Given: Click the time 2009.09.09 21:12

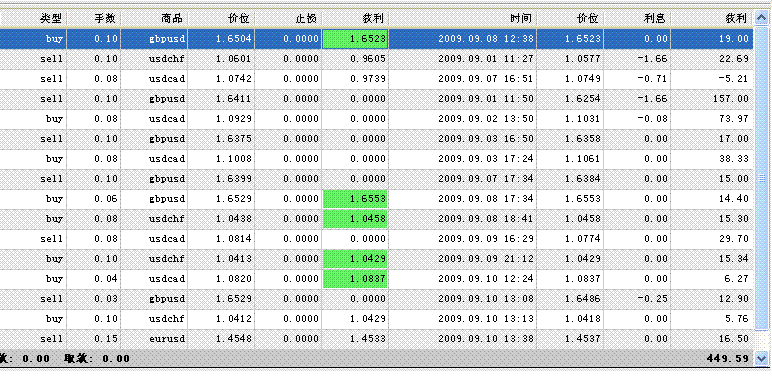Looking at the screenshot, I should pos(485,259).
